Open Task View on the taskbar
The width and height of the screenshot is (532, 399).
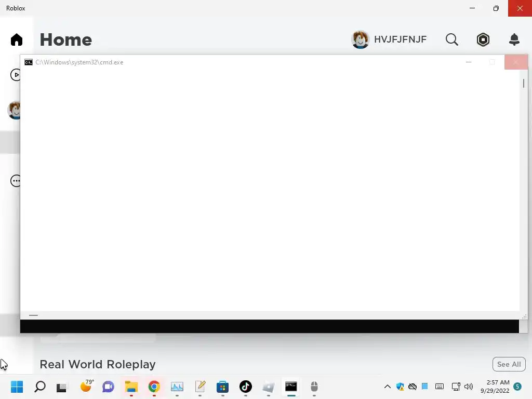click(61, 387)
